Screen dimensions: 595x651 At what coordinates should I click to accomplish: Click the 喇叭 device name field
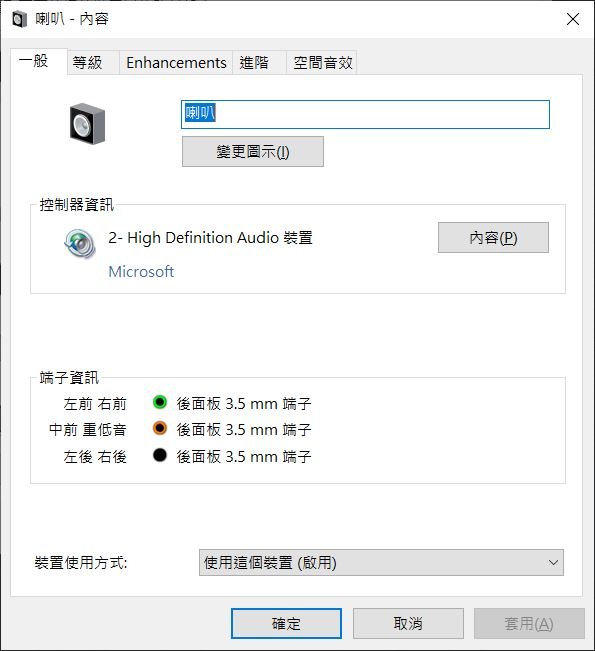(365, 114)
